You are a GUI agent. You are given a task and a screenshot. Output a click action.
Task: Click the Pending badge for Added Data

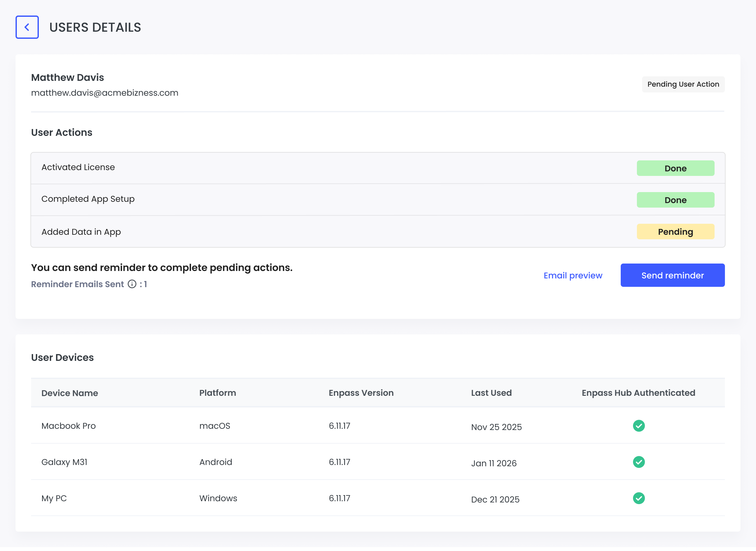(x=675, y=232)
